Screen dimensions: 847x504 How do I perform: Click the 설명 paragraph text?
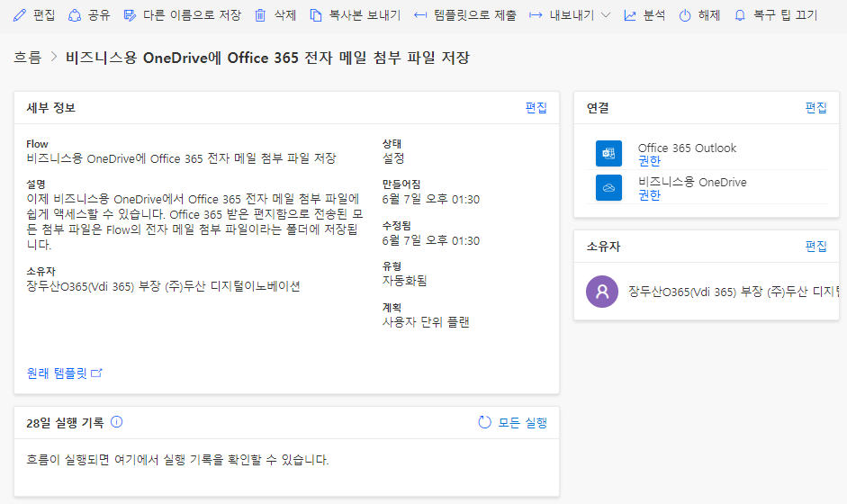[194, 222]
